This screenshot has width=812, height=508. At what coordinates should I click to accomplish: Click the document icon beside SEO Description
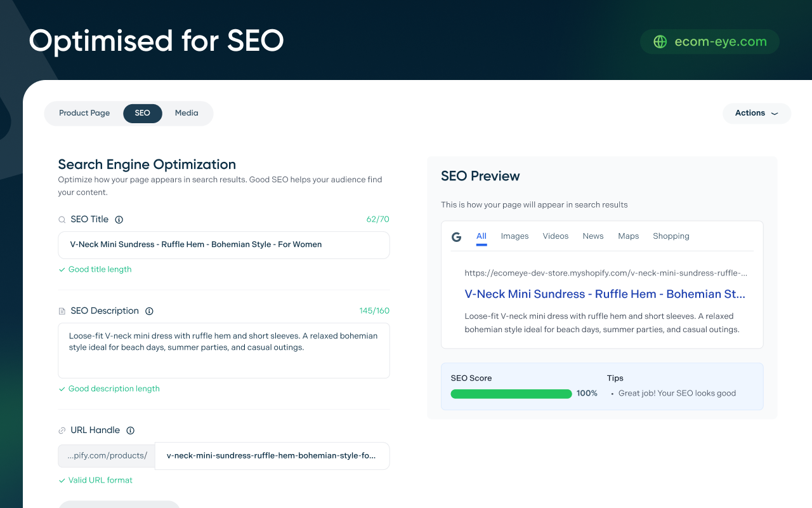[62, 311]
